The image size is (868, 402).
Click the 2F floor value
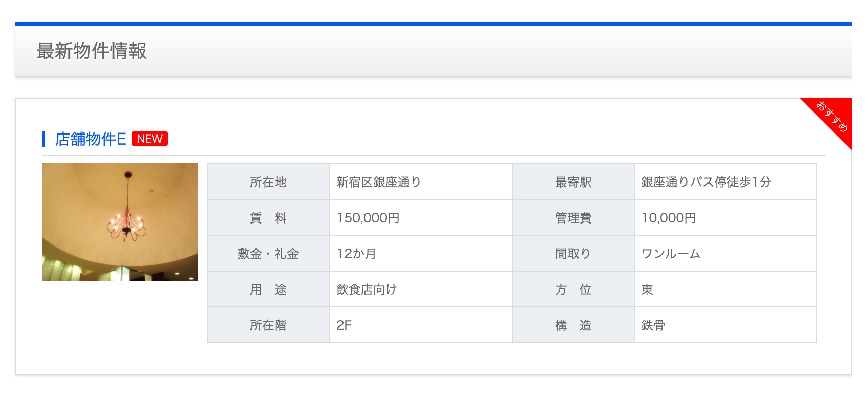[x=344, y=325]
